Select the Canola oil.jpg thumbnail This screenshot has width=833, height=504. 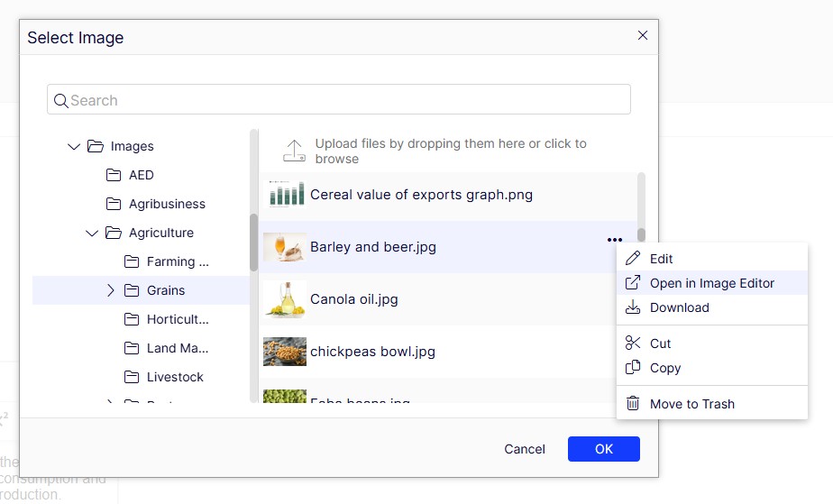(x=284, y=299)
